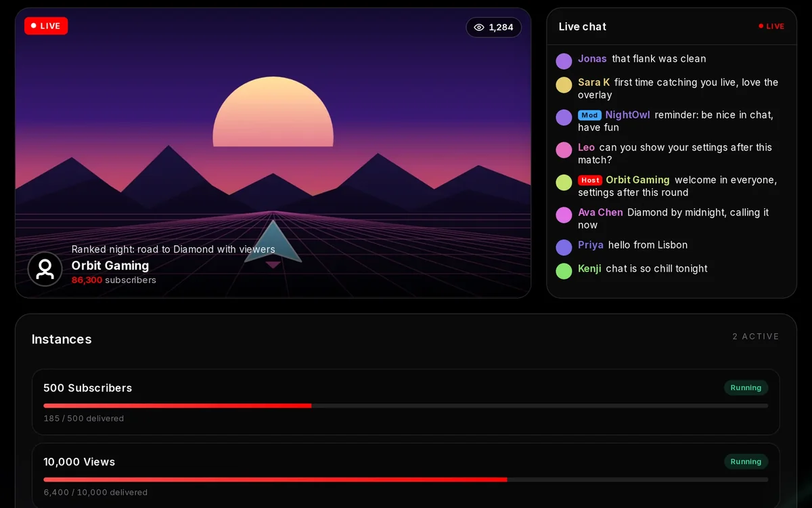Click '6,400 / 10,000 delivered' text
The height and width of the screenshot is (508, 812).
click(x=95, y=492)
